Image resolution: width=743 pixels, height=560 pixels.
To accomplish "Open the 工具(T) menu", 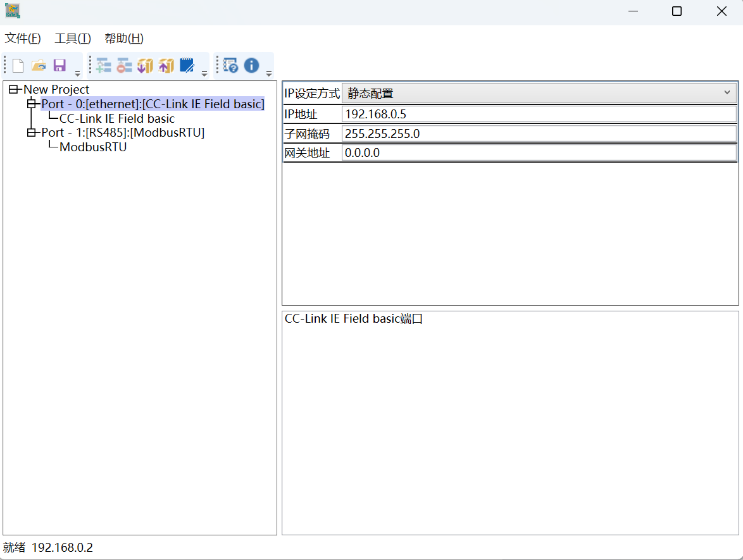I will [73, 39].
